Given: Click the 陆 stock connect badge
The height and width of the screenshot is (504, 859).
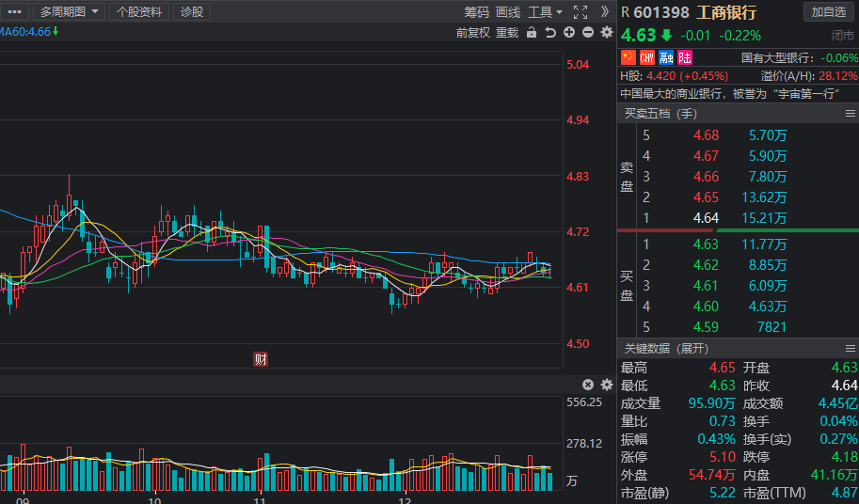Looking at the screenshot, I should click(685, 57).
